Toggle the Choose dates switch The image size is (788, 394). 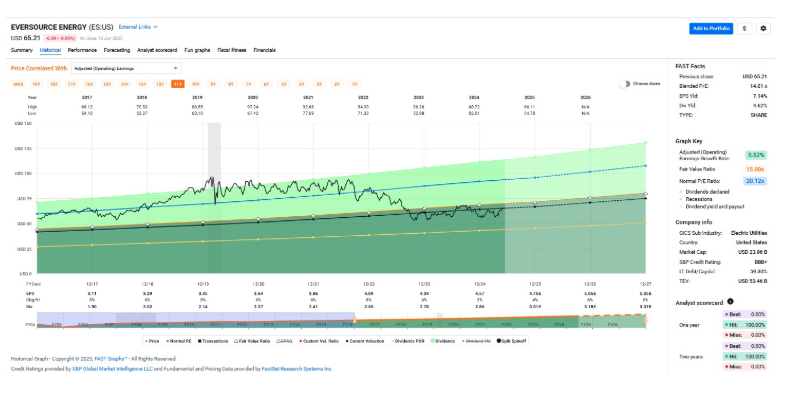pyautogui.click(x=624, y=84)
